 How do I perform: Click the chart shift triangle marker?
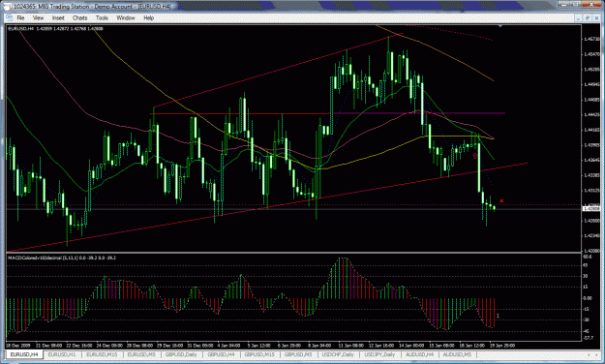pos(500,26)
